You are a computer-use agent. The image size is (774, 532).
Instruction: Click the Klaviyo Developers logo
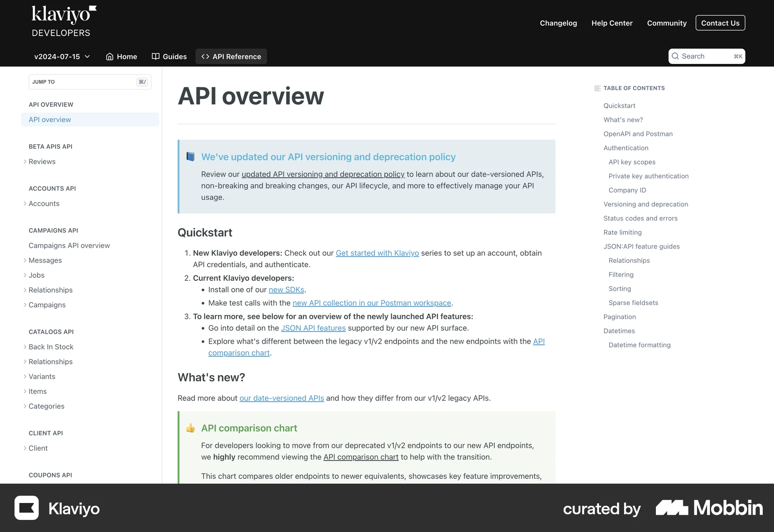click(64, 22)
